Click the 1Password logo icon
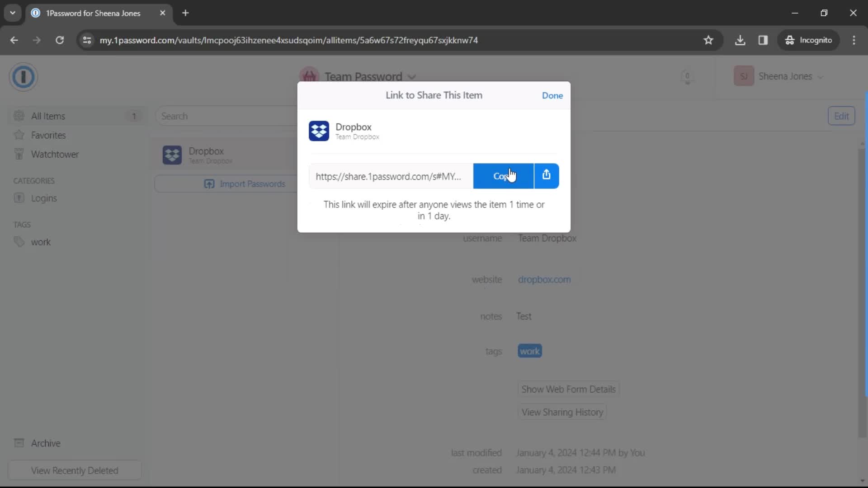Image resolution: width=868 pixels, height=488 pixels. [x=24, y=76]
